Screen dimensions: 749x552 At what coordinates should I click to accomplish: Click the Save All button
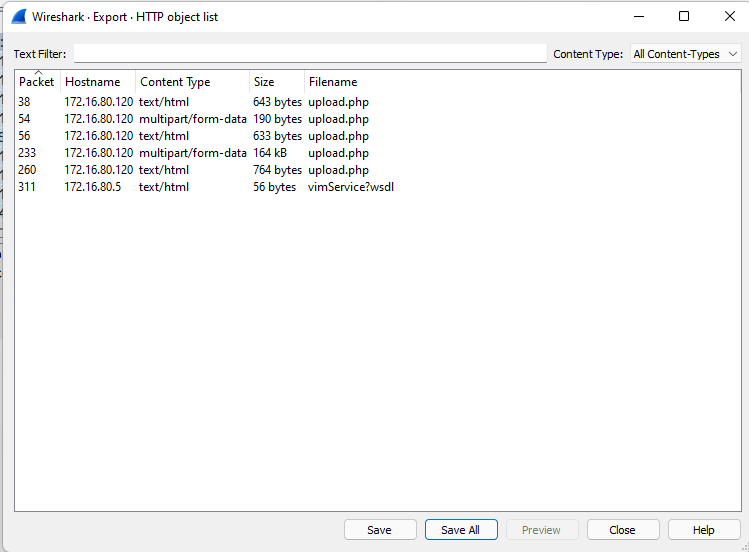click(x=461, y=530)
